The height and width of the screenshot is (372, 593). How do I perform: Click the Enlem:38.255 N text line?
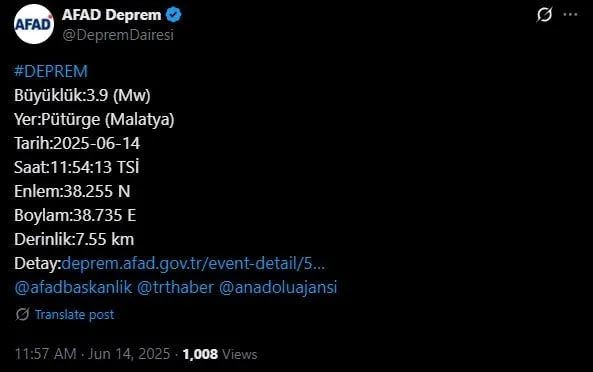(72, 191)
